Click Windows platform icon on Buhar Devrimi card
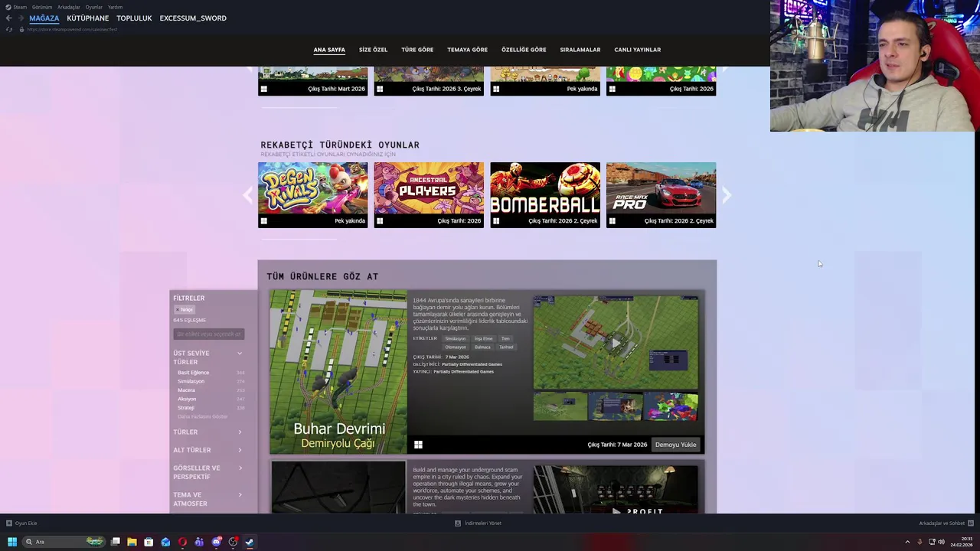The height and width of the screenshot is (551, 980). point(418,445)
